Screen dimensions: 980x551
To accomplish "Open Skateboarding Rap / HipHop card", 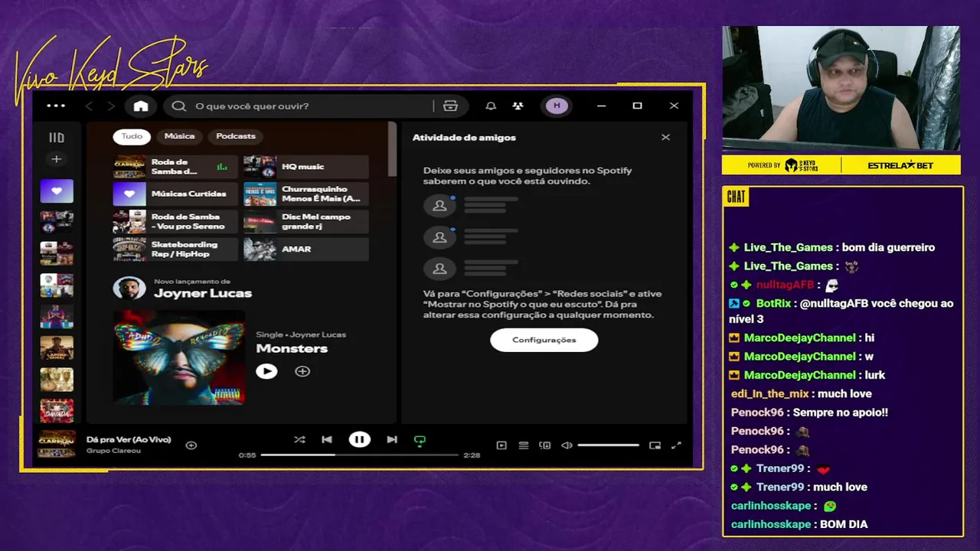I will tap(175, 249).
